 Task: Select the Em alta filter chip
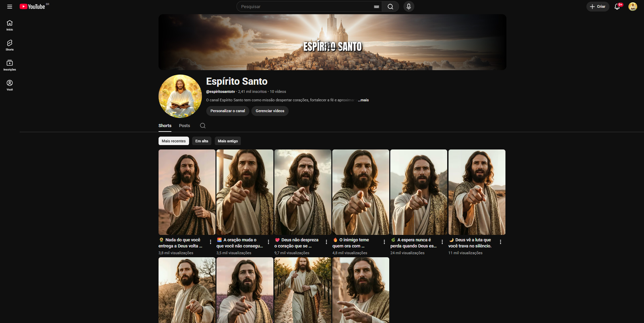tap(202, 141)
